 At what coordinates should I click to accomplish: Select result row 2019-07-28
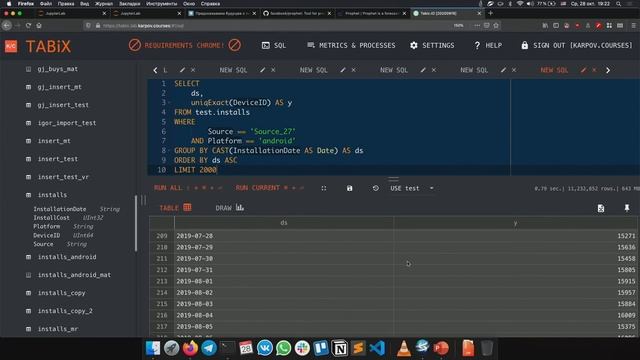click(x=393, y=236)
